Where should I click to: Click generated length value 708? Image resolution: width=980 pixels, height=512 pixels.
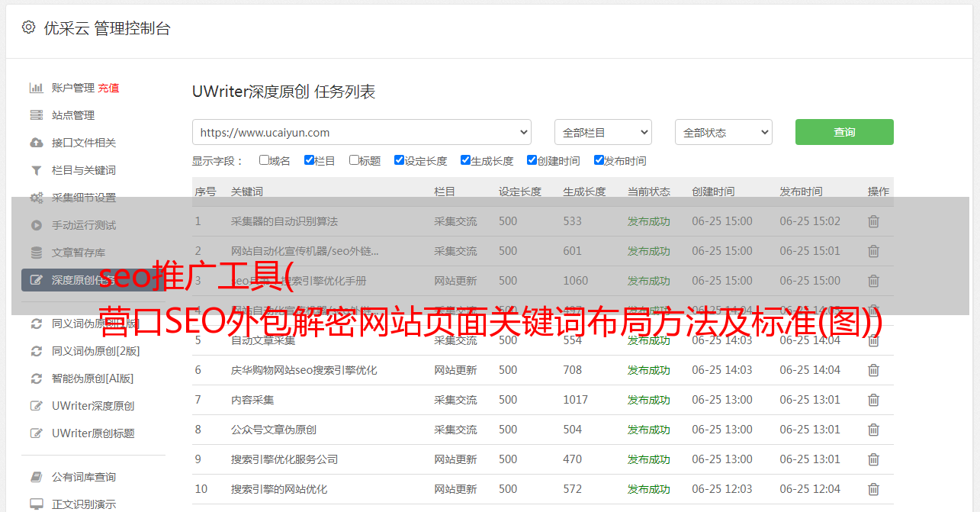573,370
